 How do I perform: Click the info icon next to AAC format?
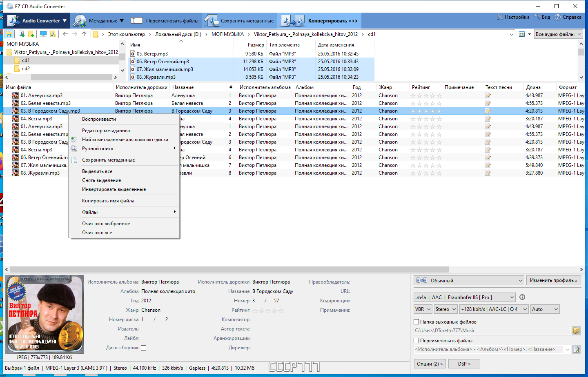click(522, 297)
